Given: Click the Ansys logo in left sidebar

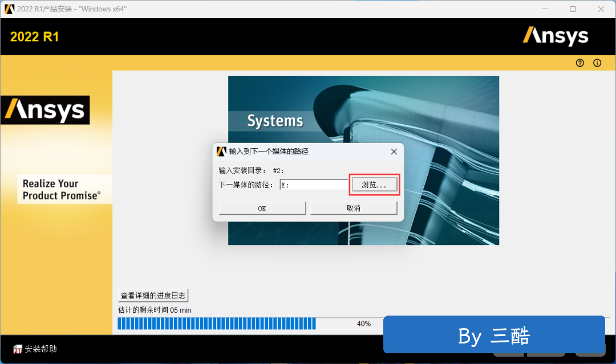Looking at the screenshot, I should [x=45, y=110].
